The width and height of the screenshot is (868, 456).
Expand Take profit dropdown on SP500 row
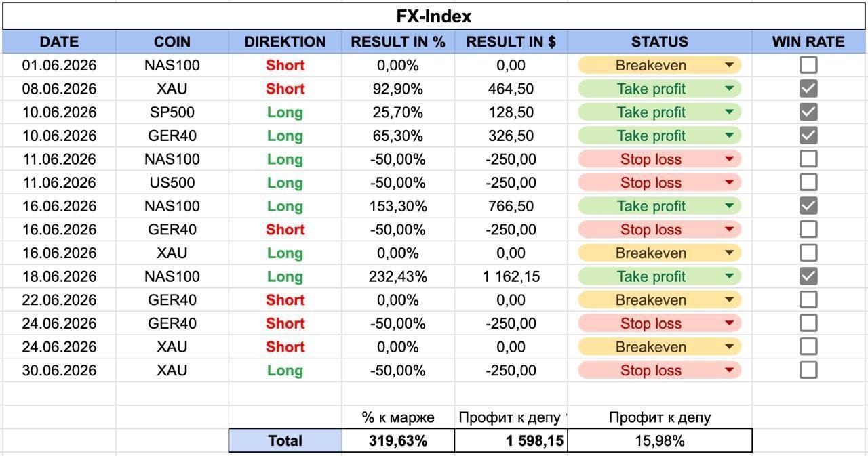(730, 112)
